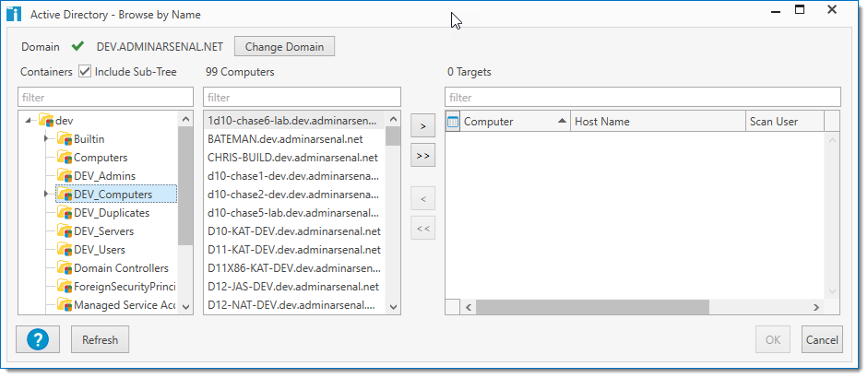Click the add all (>>) arrow button

(x=422, y=157)
